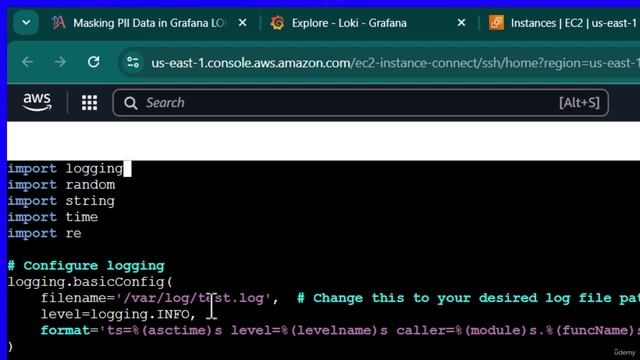Click 'import re' line in terminal
Image resolution: width=640 pixels, height=360 pixels.
click(x=45, y=233)
